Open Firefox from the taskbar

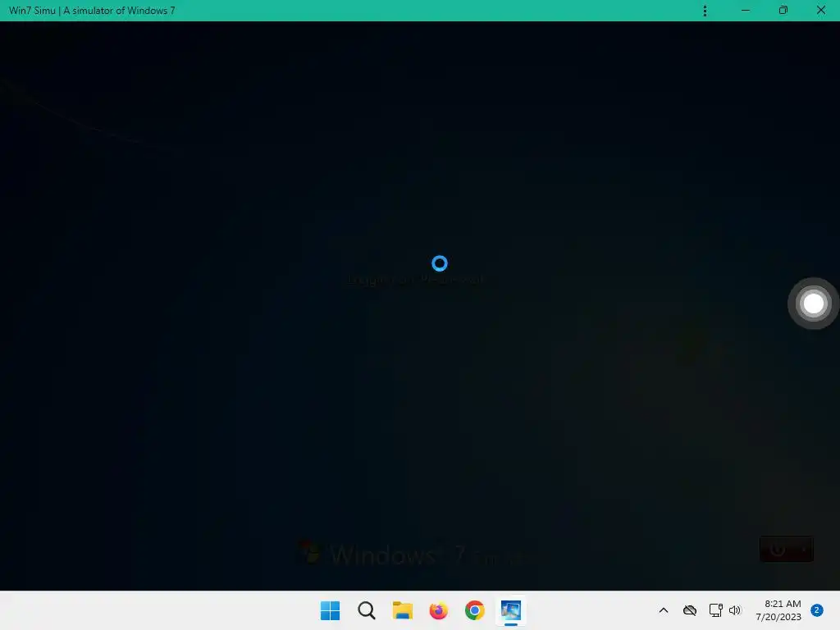438,610
